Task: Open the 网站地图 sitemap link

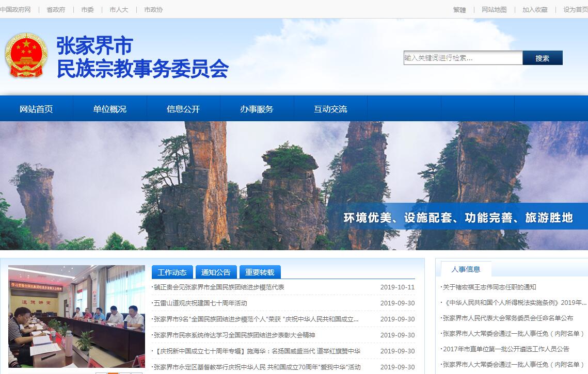Action: pos(494,9)
